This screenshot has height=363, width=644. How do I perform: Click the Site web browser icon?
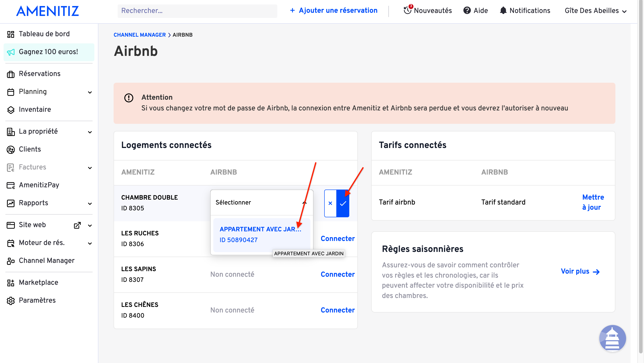[11, 225]
